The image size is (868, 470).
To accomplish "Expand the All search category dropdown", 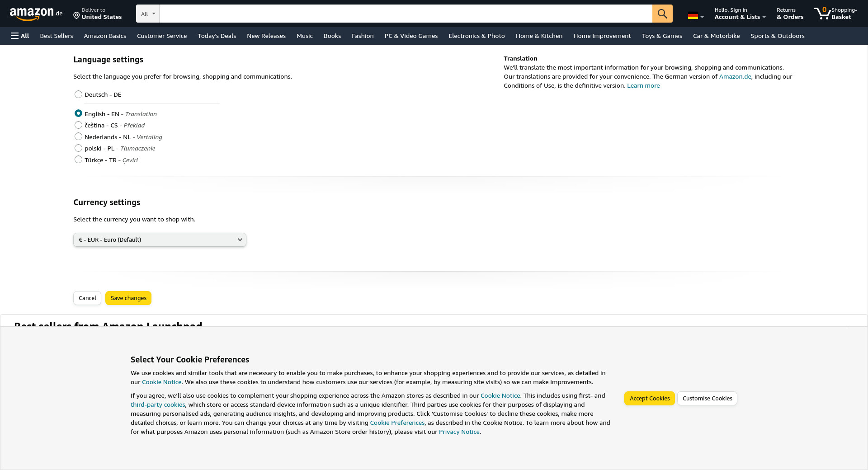I will pos(147,14).
